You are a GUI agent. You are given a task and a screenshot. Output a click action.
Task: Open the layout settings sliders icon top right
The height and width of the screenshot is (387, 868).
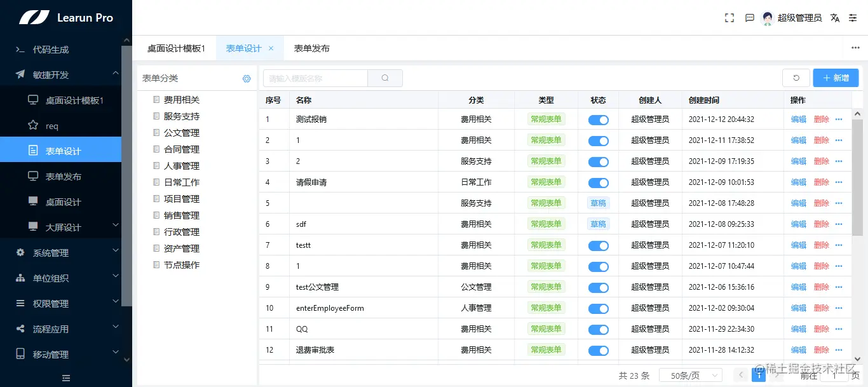tap(854, 18)
